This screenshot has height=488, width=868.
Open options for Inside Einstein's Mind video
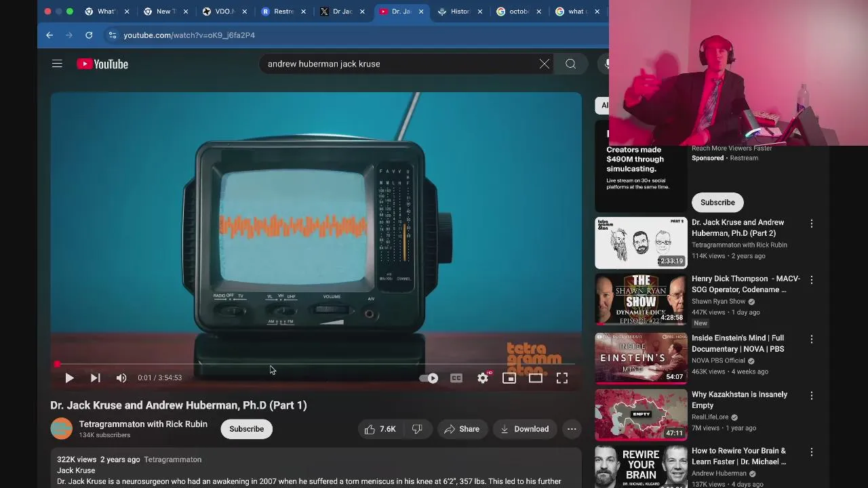(x=812, y=339)
